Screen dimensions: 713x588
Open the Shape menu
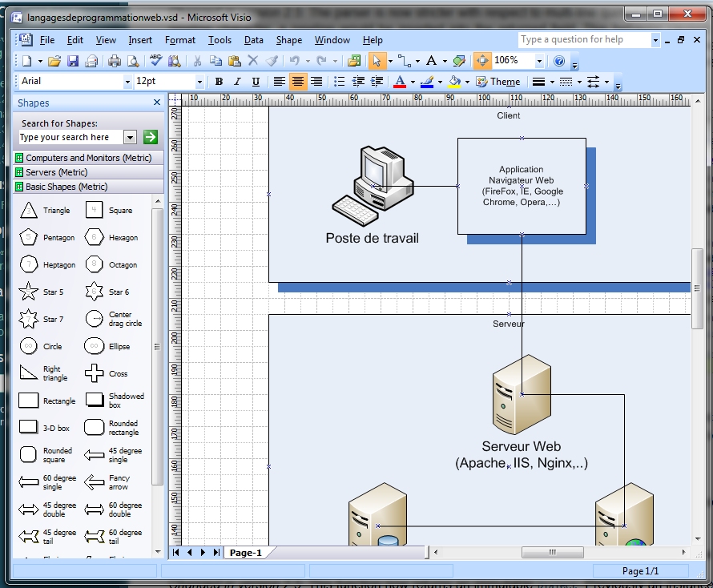pos(288,40)
